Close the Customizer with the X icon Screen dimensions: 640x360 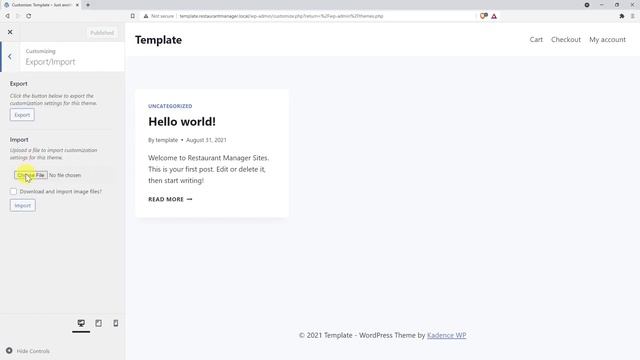(10, 32)
